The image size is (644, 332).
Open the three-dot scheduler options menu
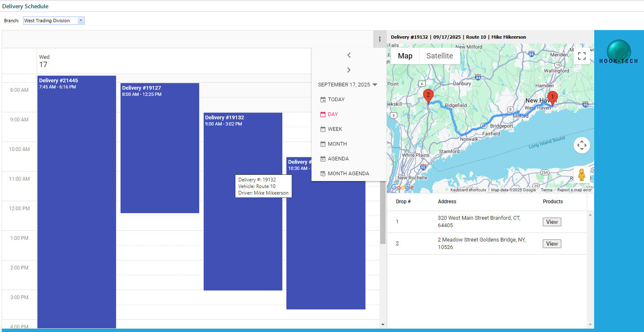click(x=379, y=39)
